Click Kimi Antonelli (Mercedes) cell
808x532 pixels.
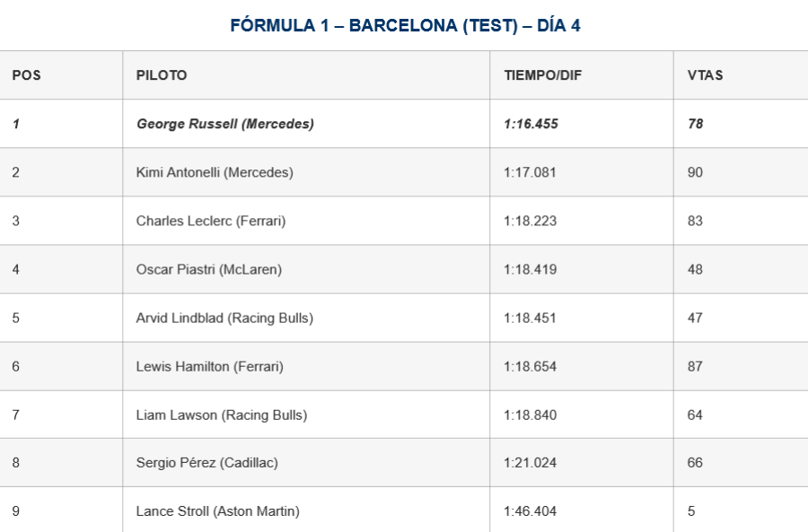pos(215,172)
